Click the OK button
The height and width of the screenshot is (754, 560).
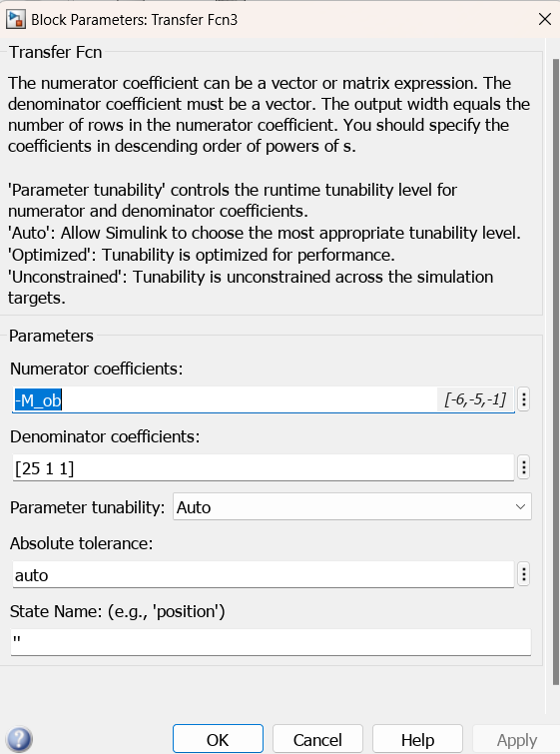218,739
